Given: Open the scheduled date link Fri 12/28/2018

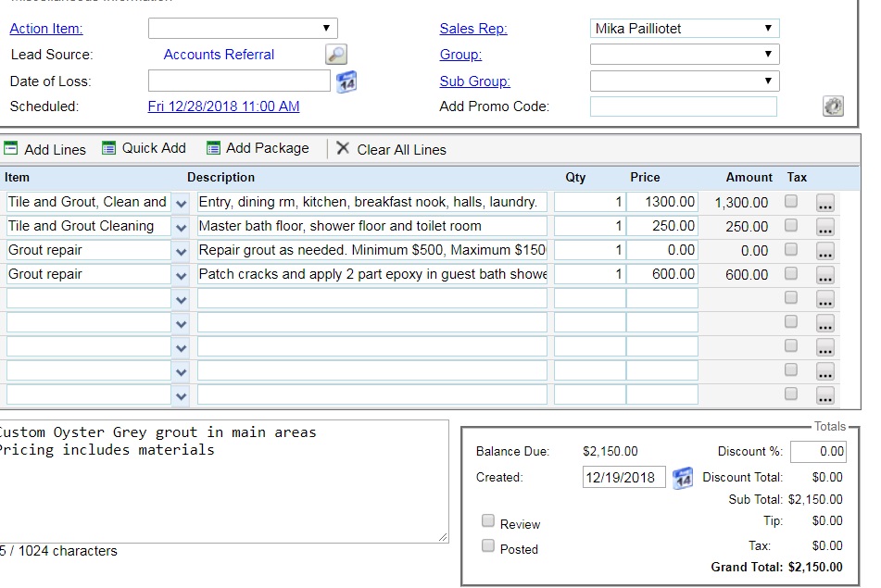Looking at the screenshot, I should (223, 106).
